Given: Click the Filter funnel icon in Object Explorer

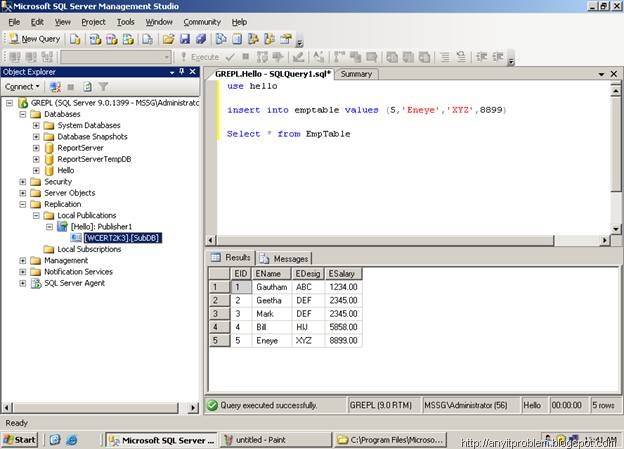Looking at the screenshot, I should tap(103, 87).
